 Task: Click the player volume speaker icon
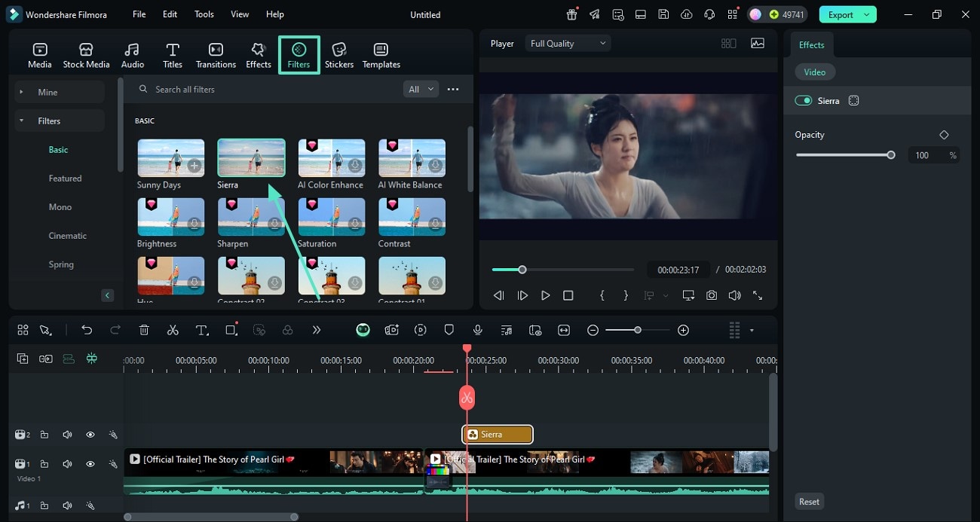click(x=734, y=295)
